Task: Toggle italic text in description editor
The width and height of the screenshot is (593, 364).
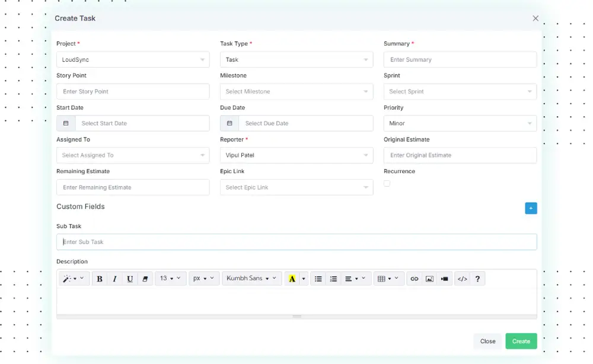Action: click(114, 279)
